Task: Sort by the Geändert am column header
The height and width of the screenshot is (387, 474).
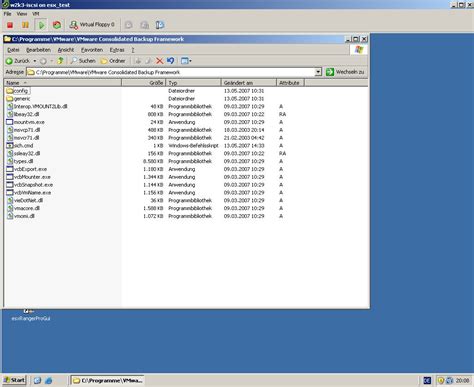Action: pyautogui.click(x=249, y=83)
